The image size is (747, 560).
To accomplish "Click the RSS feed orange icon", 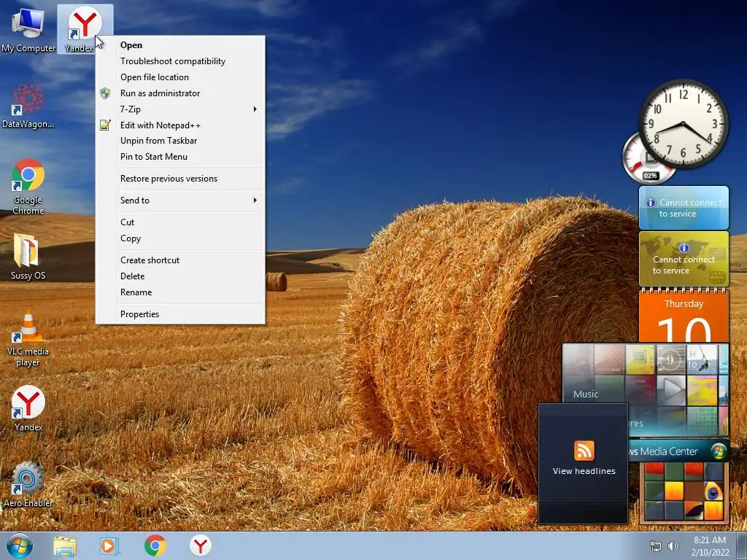I will point(584,451).
